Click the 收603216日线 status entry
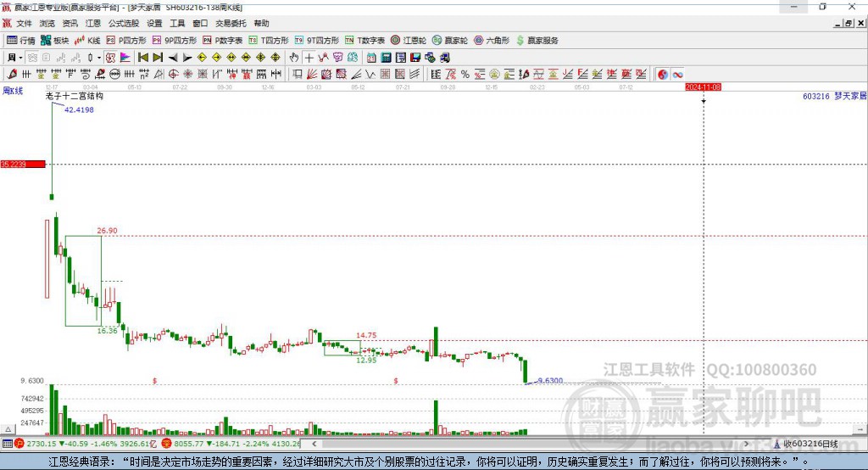868x470 pixels. click(806, 444)
